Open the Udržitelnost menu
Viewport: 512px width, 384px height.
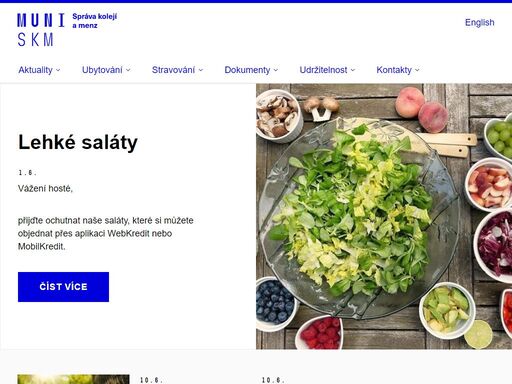coord(323,70)
